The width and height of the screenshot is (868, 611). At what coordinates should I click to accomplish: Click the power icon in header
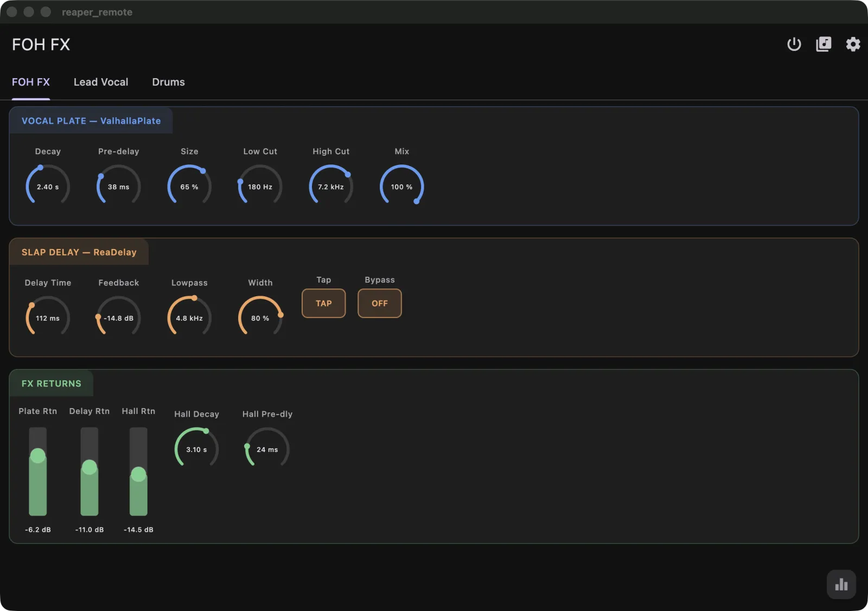(794, 44)
